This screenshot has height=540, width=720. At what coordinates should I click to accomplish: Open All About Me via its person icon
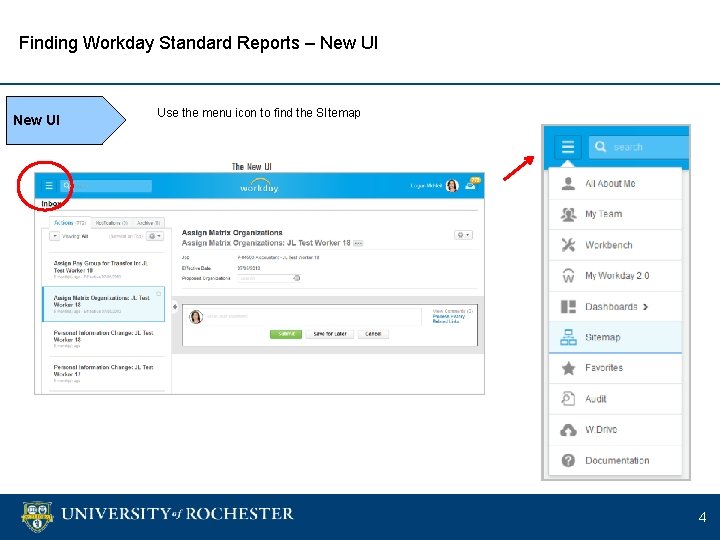[x=568, y=183]
